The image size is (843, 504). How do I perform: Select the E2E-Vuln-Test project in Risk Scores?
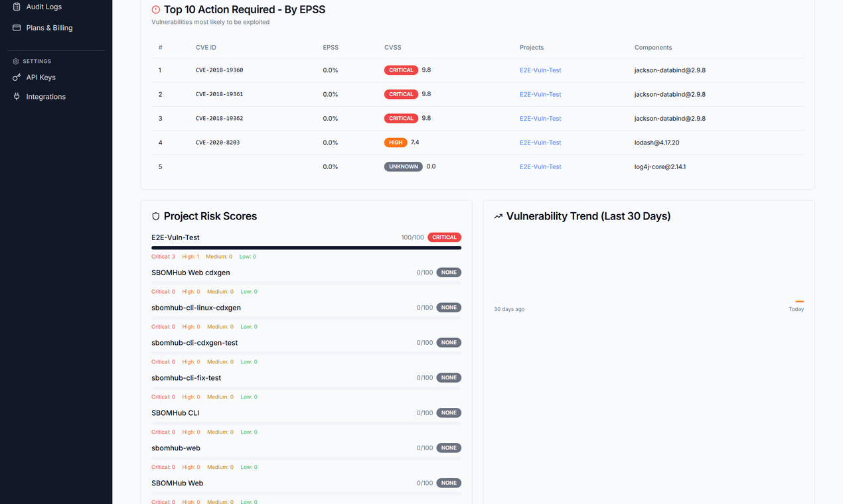pyautogui.click(x=175, y=237)
